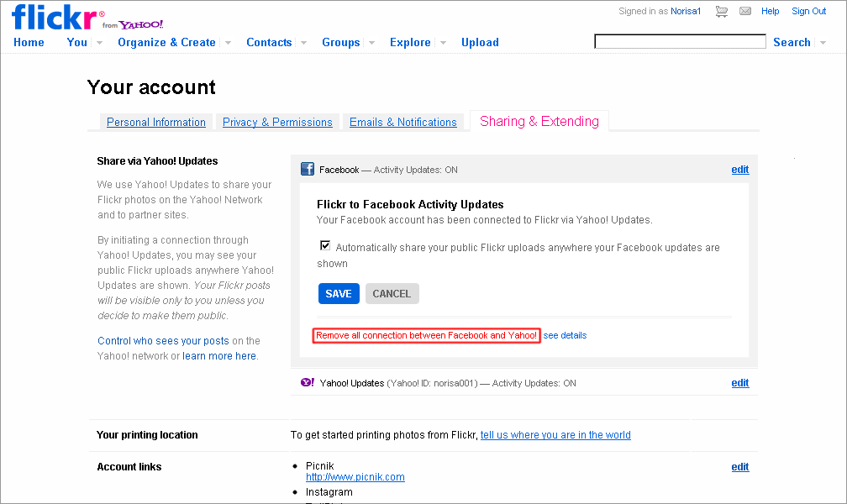Expand the Explore dropdown arrow
This screenshot has height=504, width=847.
tap(443, 43)
